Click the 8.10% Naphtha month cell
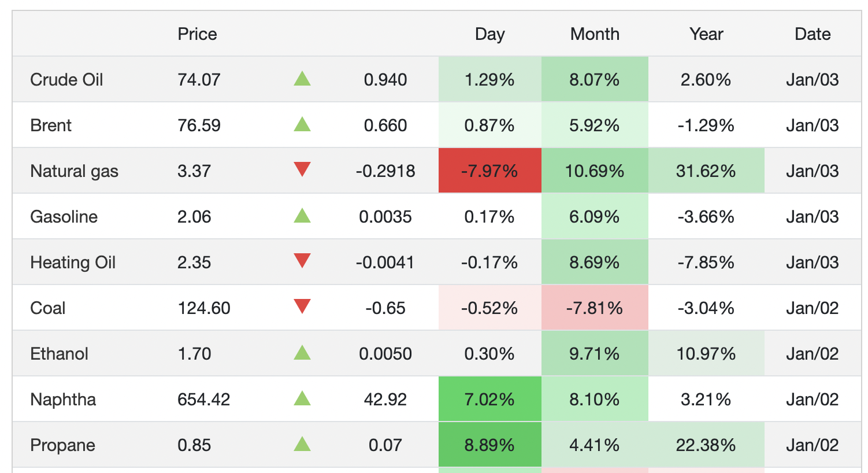Image resolution: width=868 pixels, height=473 pixels. 595,399
